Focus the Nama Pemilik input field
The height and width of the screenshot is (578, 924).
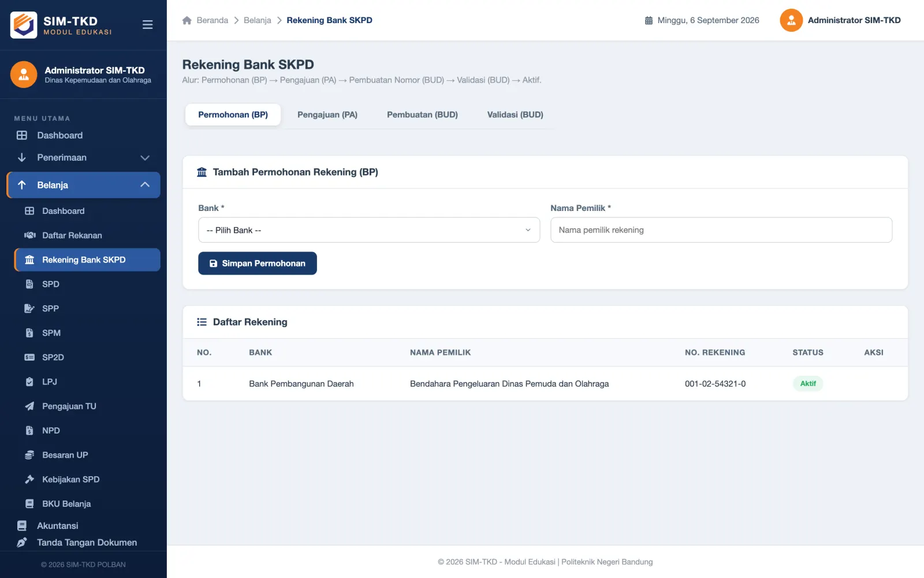click(721, 230)
